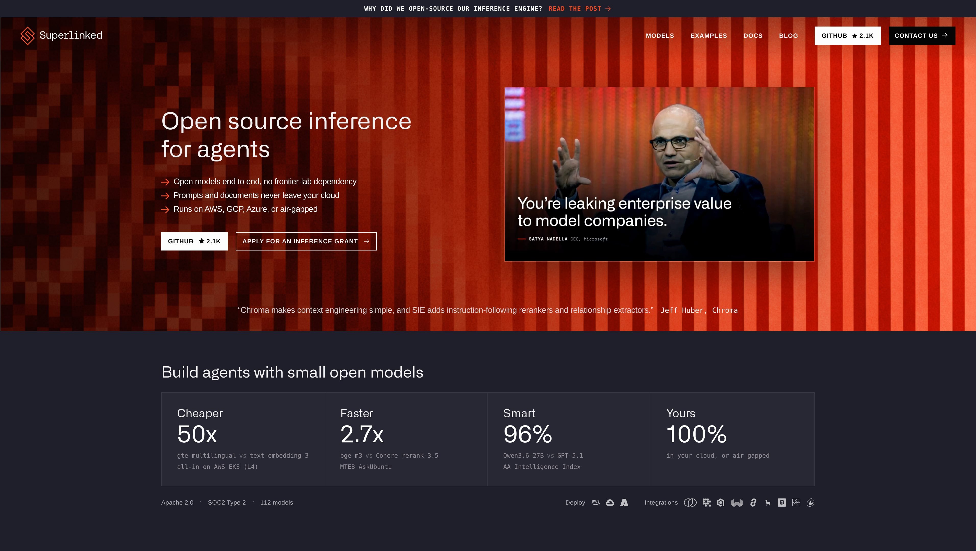Select the Smart 96% stat
The width and height of the screenshot is (980, 551).
(x=569, y=439)
